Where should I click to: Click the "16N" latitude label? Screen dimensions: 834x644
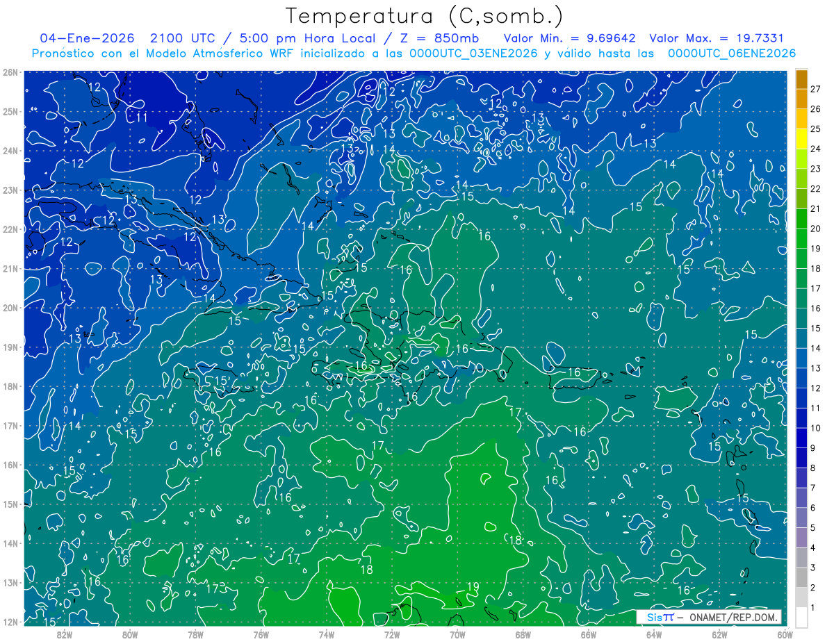tap(10, 465)
